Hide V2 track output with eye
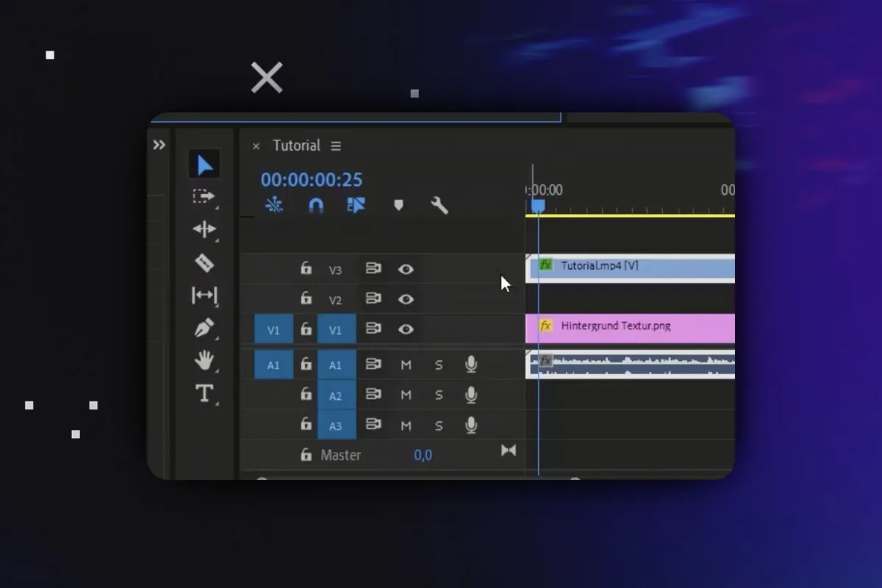Image resolution: width=882 pixels, height=588 pixels. (406, 300)
